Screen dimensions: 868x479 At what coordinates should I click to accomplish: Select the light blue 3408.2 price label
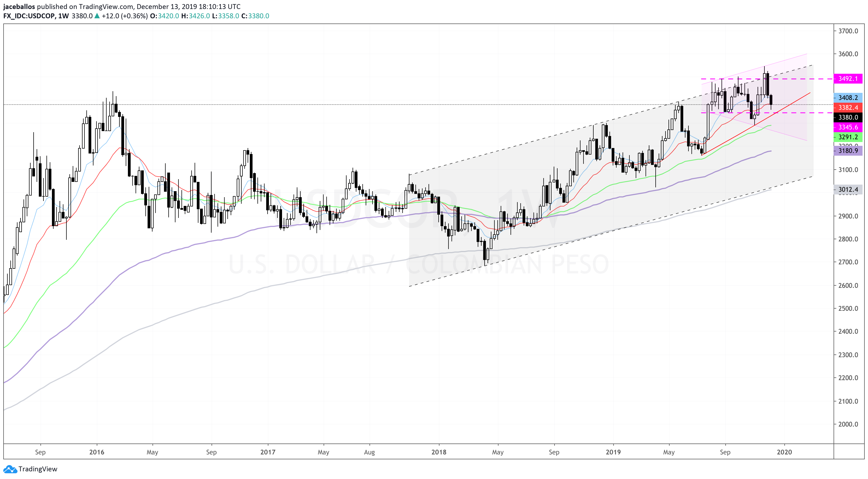tap(848, 97)
